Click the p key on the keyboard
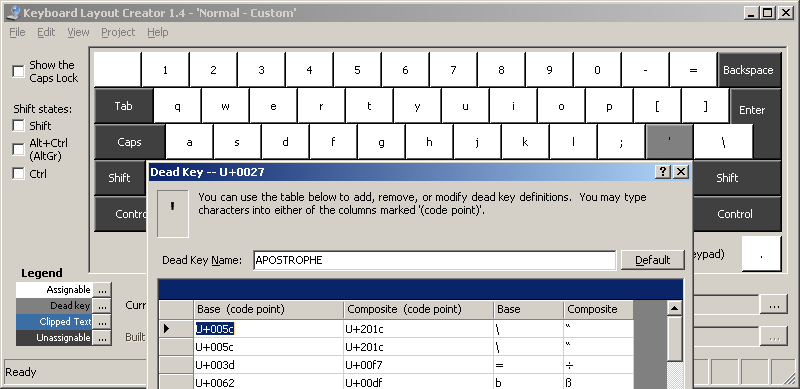This screenshot has height=389, width=800. [609, 106]
